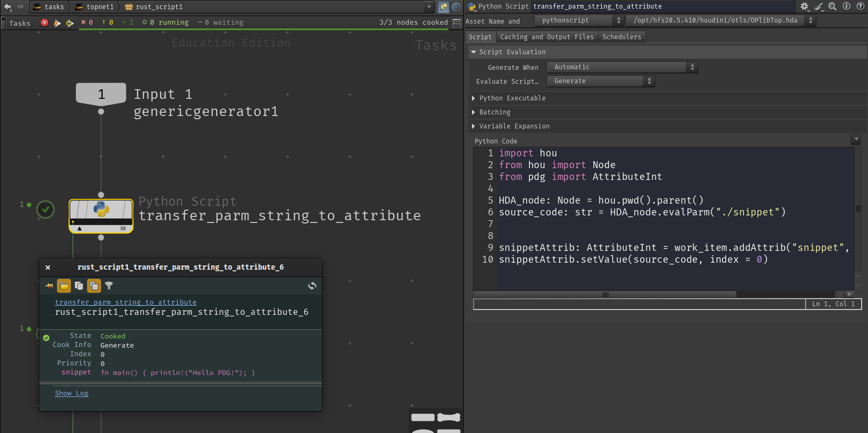
Task: Filter cooked work items count showing 2
Action: click(x=128, y=23)
